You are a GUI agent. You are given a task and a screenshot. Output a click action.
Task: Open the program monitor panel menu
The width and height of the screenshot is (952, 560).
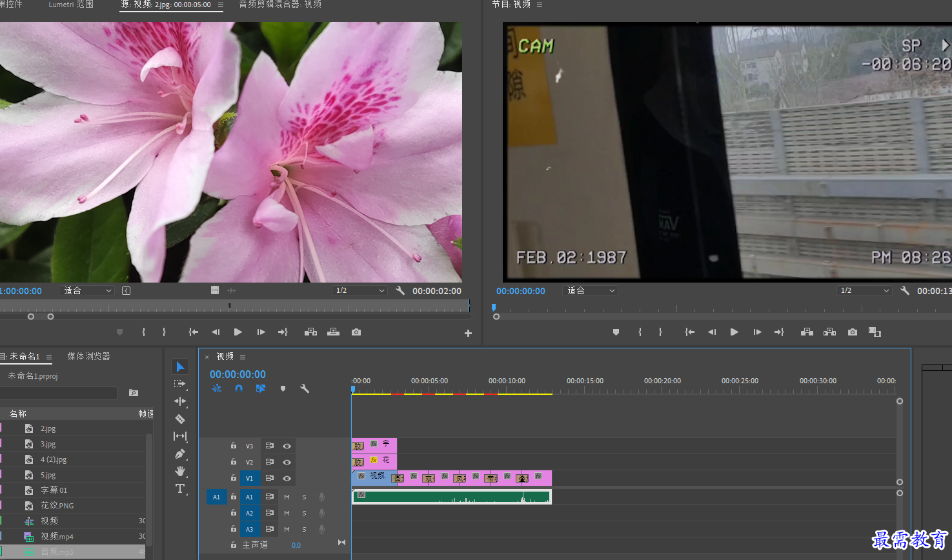(540, 5)
